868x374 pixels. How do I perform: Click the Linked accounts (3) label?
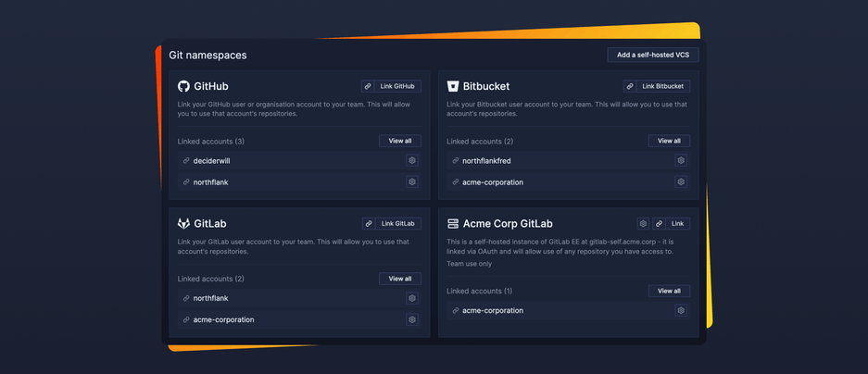click(211, 141)
